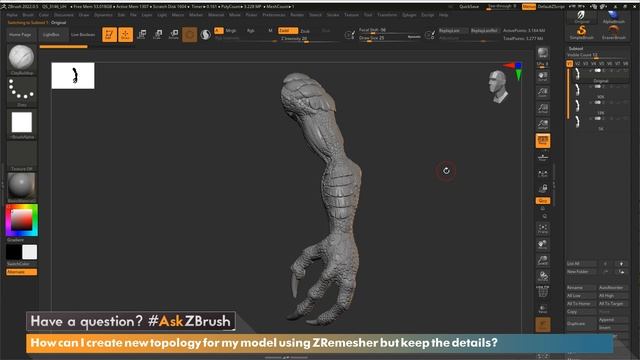Open the Document palette menu
640x360 pixels.
64,15
